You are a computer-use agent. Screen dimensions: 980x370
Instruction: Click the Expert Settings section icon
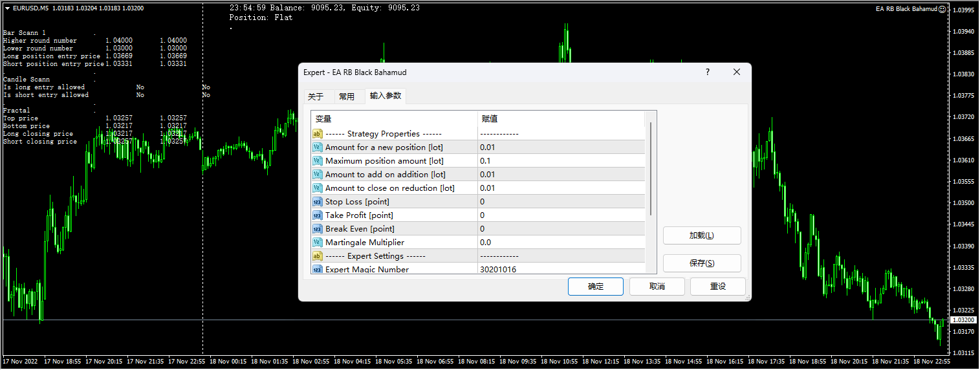pos(318,256)
